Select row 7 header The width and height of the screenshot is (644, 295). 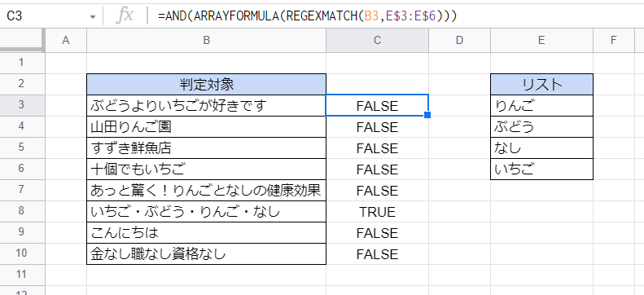[22, 190]
